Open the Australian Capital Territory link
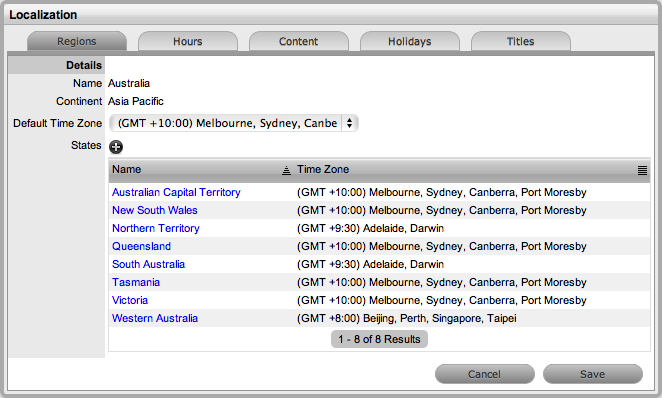 [x=176, y=192]
